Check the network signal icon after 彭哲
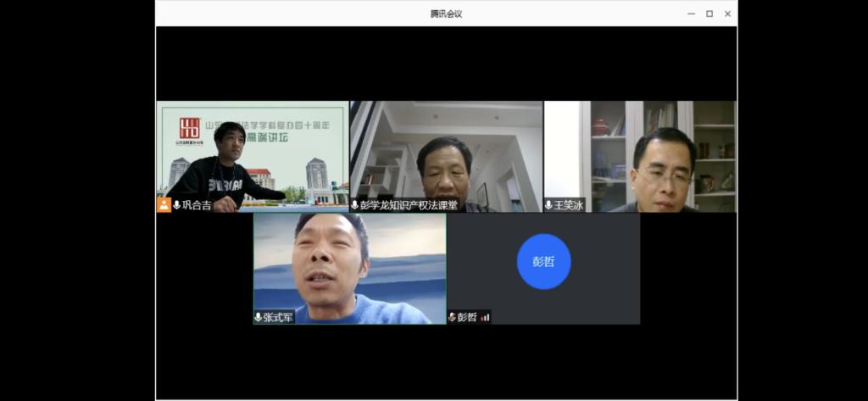The image size is (868, 401). (485, 317)
